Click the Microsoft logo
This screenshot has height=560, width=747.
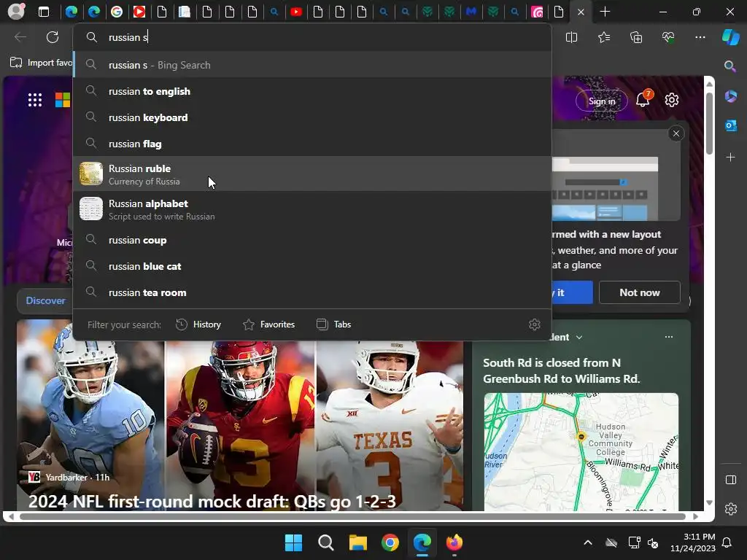63,100
